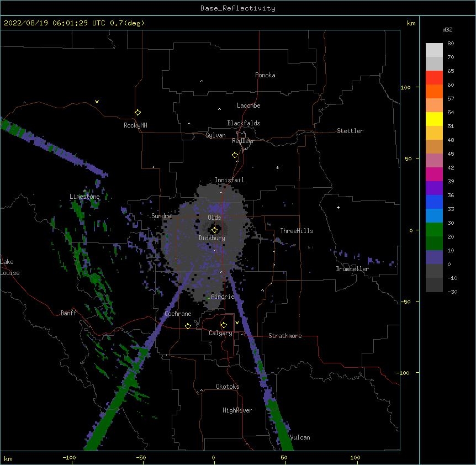Click the yellow diamond marker south of RedDeer

(235, 155)
